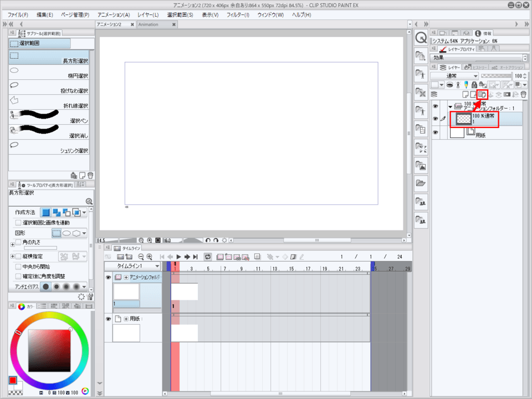Select the シュリンク選択 shrink selection sub tool
532x399 pixels.
pyautogui.click(x=49, y=147)
